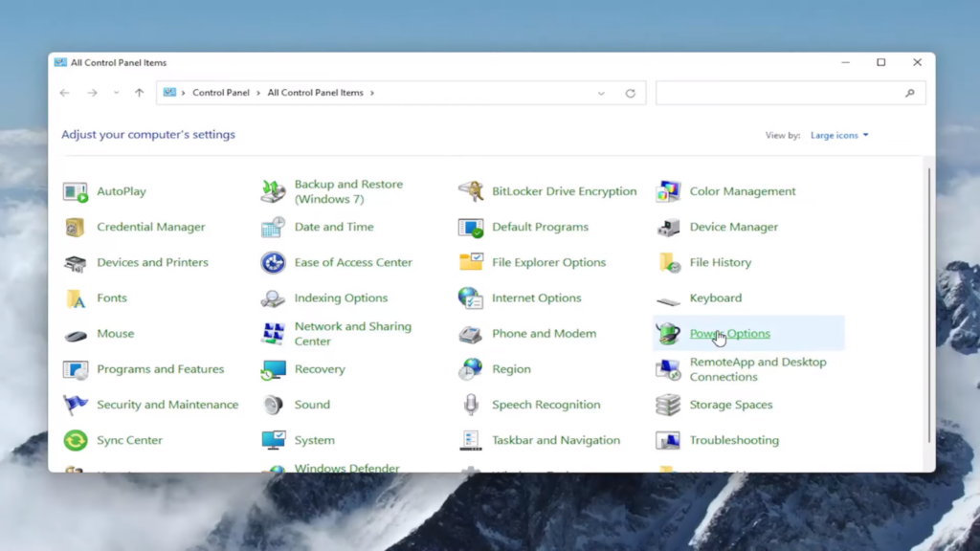The height and width of the screenshot is (551, 980).
Task: Click the BitLocker Drive Encryption icon
Action: 471,191
